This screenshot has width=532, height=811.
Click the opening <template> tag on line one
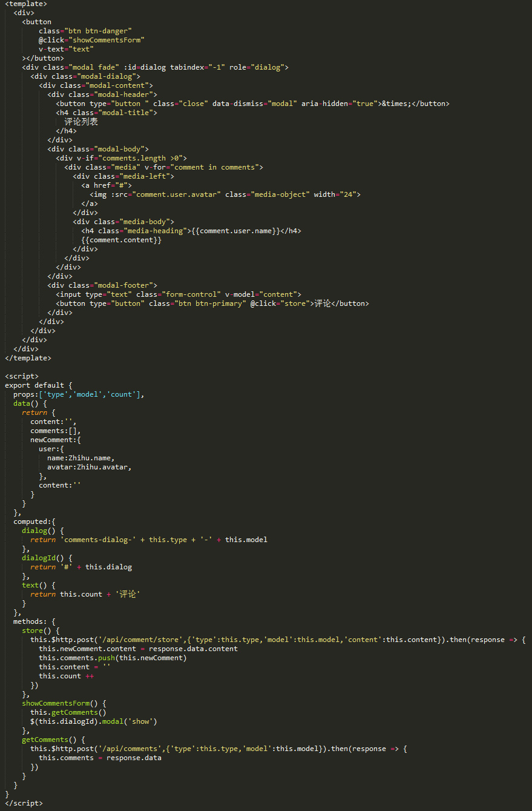[26, 4]
